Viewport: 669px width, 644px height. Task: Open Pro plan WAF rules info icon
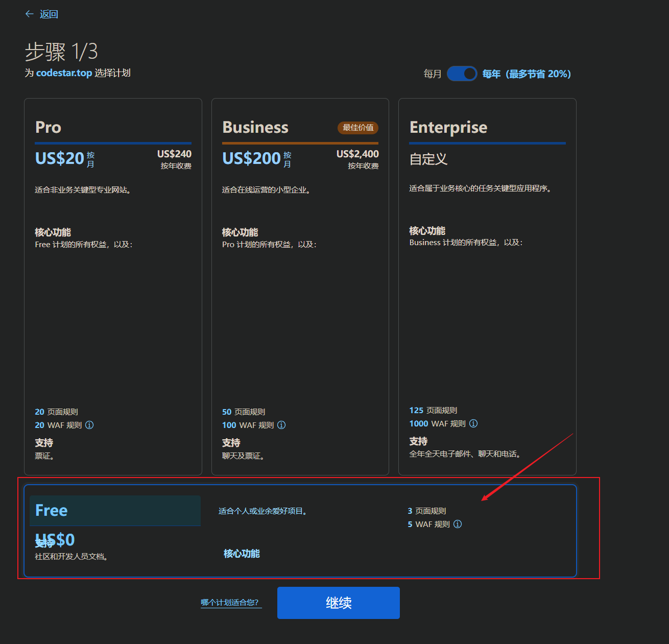(89, 425)
